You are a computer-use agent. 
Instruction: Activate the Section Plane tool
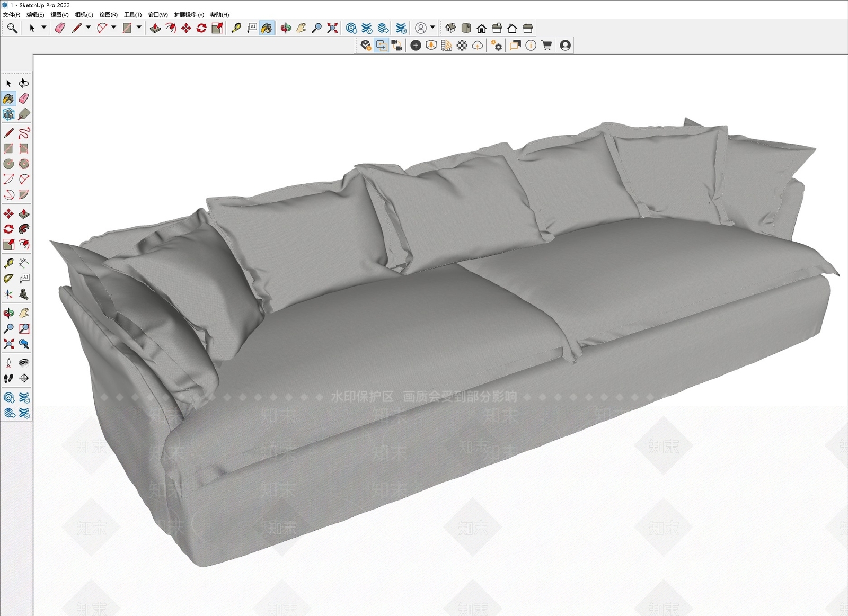point(24,378)
